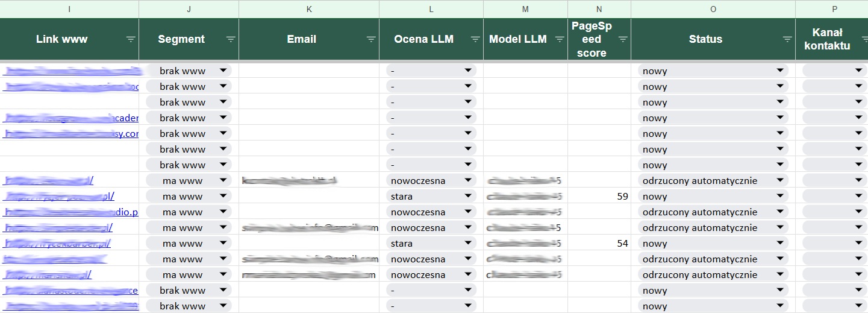The height and width of the screenshot is (313, 868).
Task: Open filter icon on Email header
Action: point(371,39)
